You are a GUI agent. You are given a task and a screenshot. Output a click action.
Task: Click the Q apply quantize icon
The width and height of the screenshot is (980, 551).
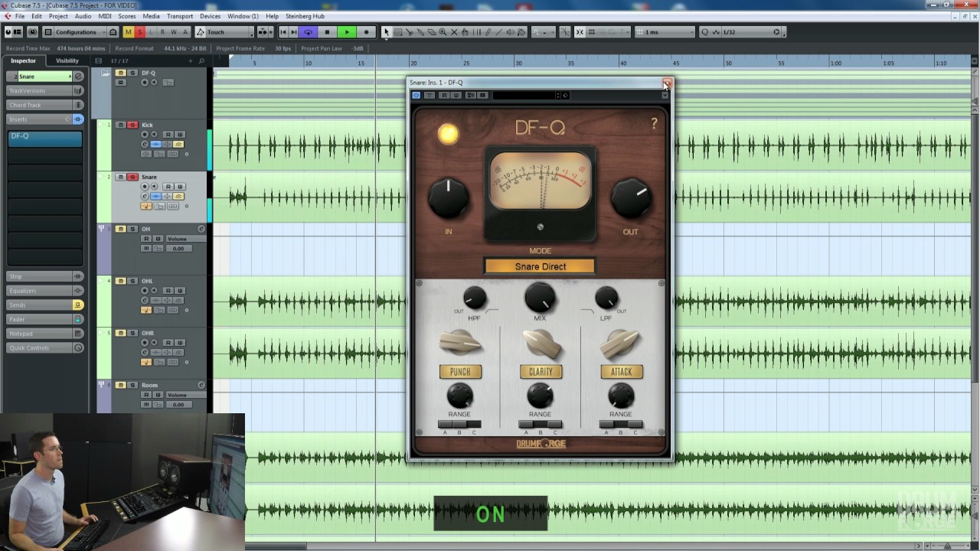coord(705,32)
